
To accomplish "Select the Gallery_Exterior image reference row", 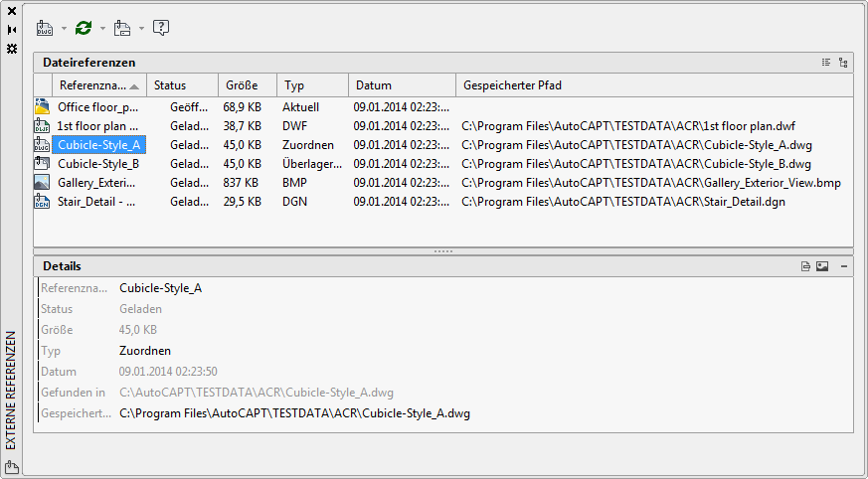I will pyautogui.click(x=97, y=182).
